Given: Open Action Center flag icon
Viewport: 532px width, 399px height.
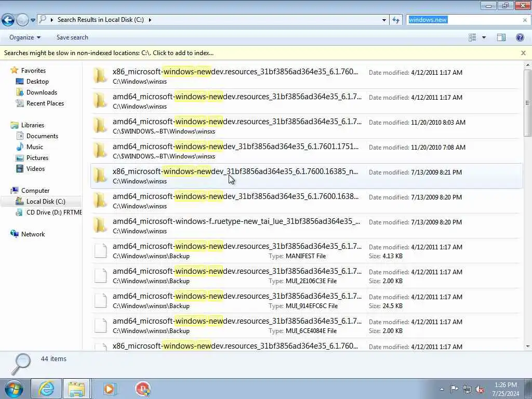Looking at the screenshot, I should point(454,389).
